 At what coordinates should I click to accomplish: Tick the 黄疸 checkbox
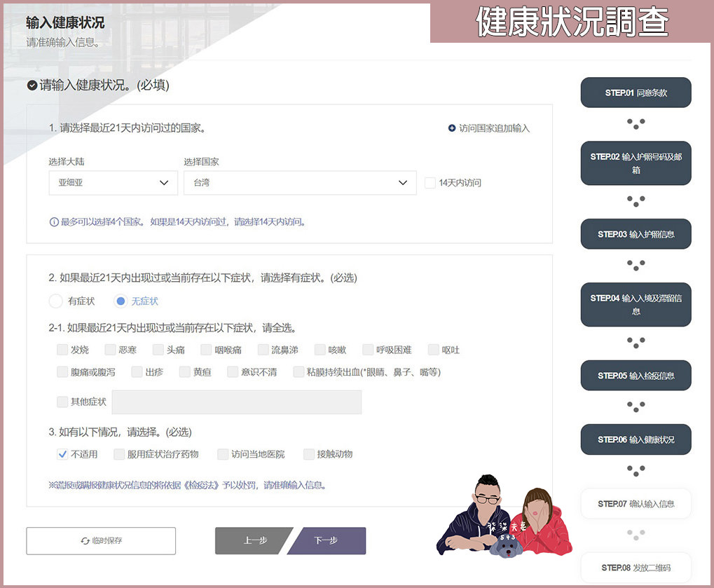185,372
